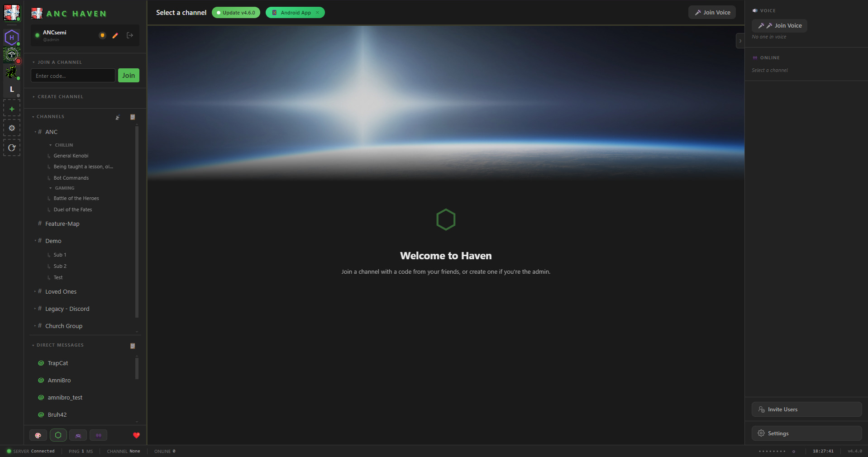868x457 pixels.
Task: Edit profile with the pencil icon
Action: pyautogui.click(x=115, y=35)
